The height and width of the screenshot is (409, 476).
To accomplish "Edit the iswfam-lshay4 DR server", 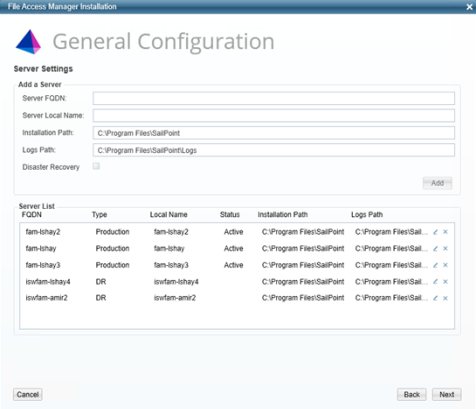I will (435, 282).
